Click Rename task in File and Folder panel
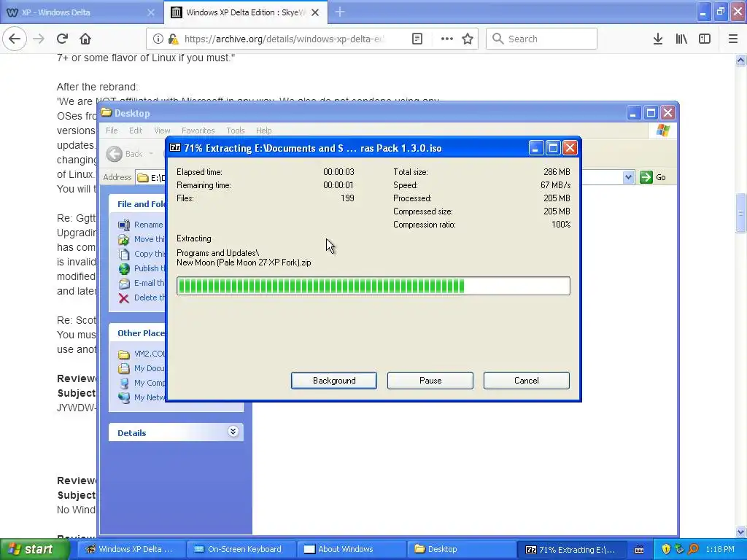The width and height of the screenshot is (747, 560). pyautogui.click(x=148, y=225)
